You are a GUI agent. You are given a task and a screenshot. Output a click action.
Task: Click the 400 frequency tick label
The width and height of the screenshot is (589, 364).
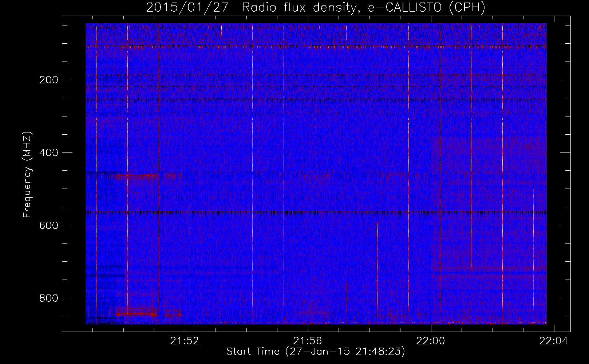tap(49, 153)
